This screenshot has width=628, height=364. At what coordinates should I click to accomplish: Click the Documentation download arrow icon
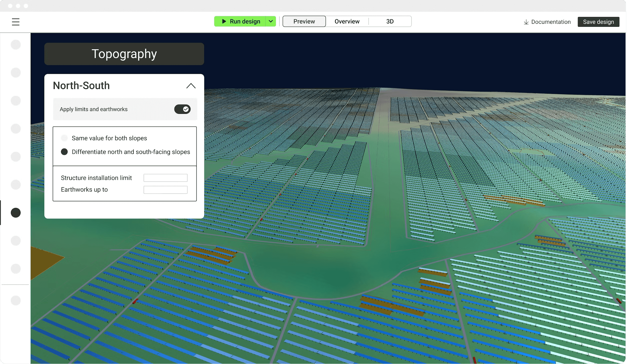click(x=526, y=22)
